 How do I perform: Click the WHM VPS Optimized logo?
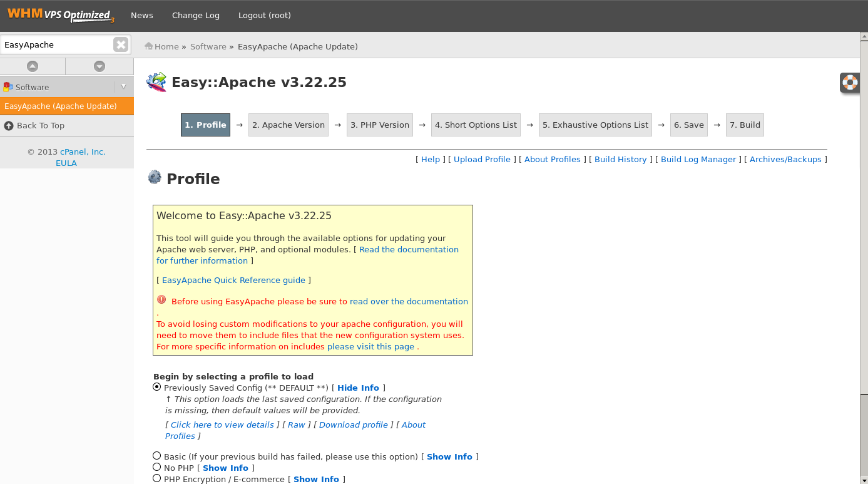60,15
